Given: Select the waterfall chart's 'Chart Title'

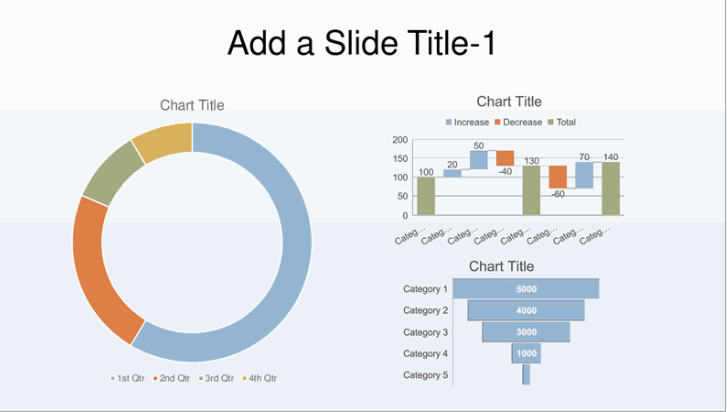Looking at the screenshot, I should pyautogui.click(x=509, y=101).
